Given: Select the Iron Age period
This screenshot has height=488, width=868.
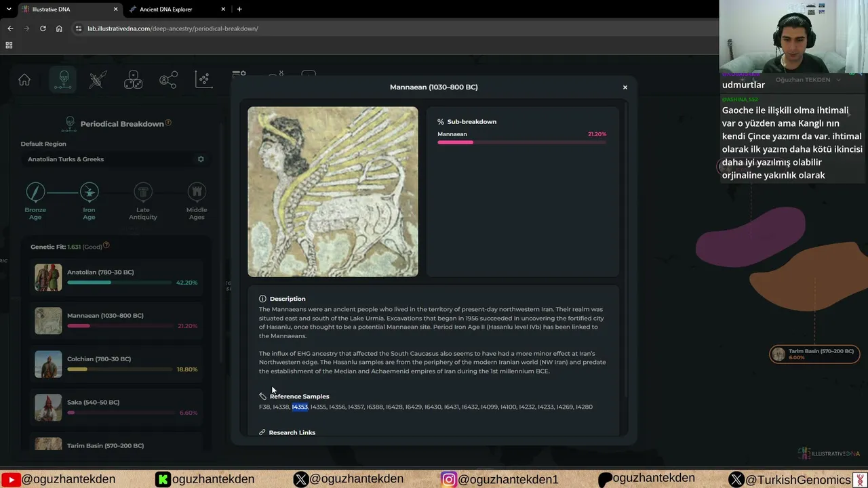Looking at the screenshot, I should coord(89,201).
